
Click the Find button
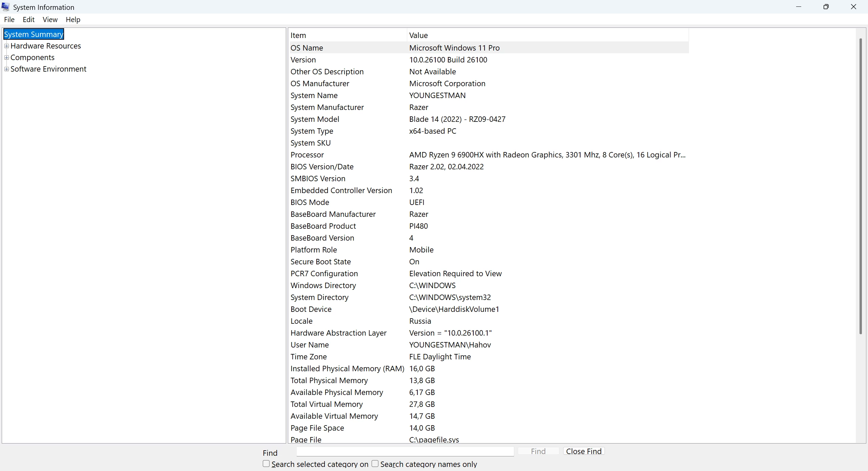pos(538,451)
